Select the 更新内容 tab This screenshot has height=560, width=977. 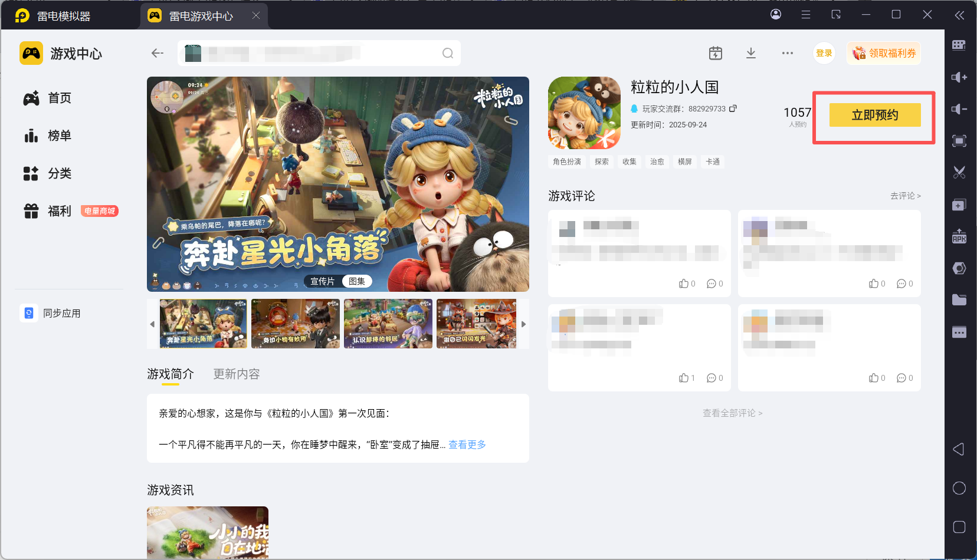(236, 374)
